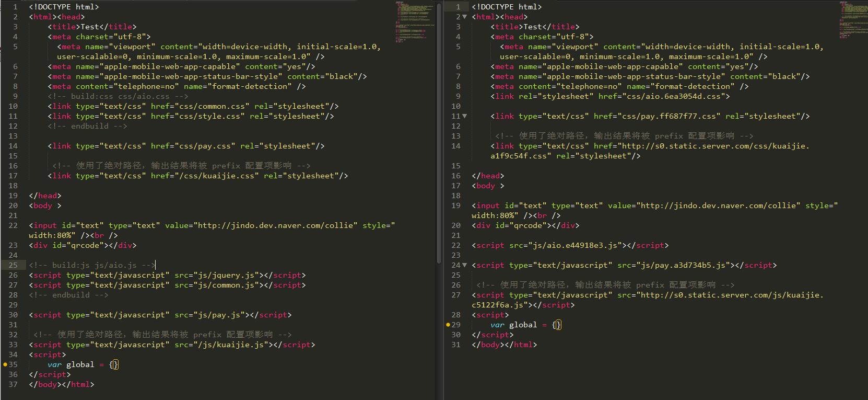Collapse fold arrow beside right pane line 11
The image size is (868, 400).
(465, 116)
